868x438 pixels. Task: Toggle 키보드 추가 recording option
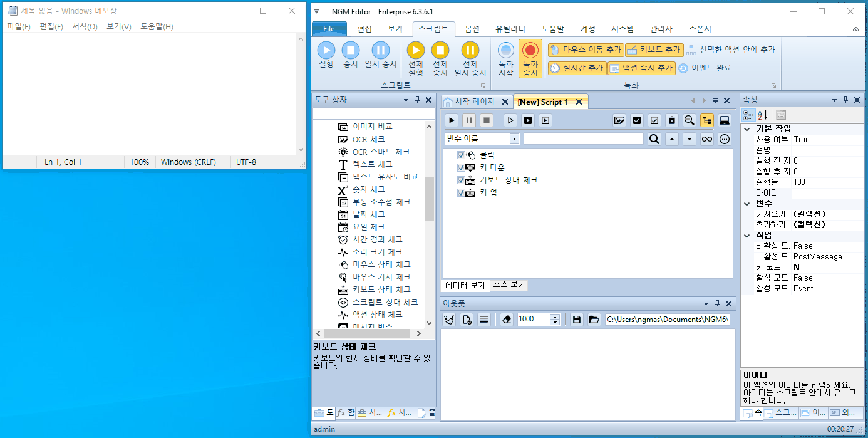[654, 50]
